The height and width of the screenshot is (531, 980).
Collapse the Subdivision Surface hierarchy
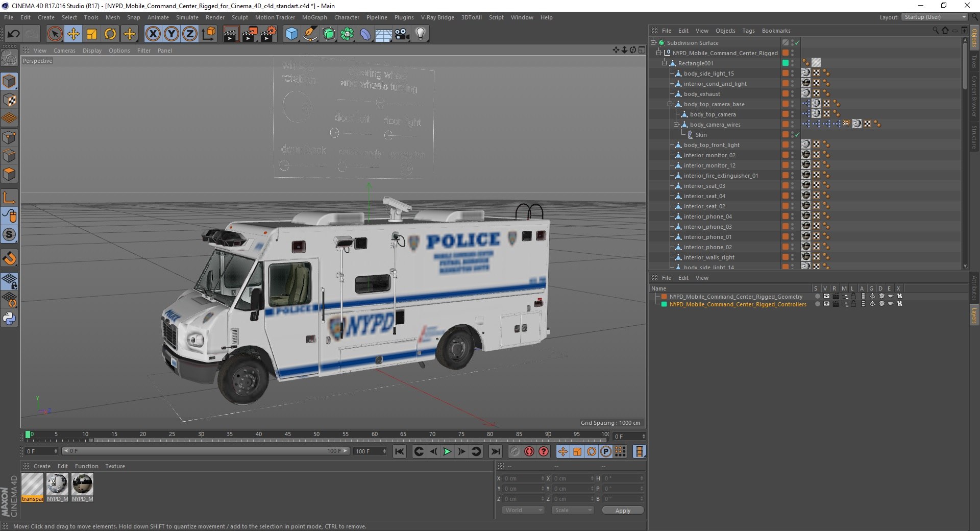point(653,43)
